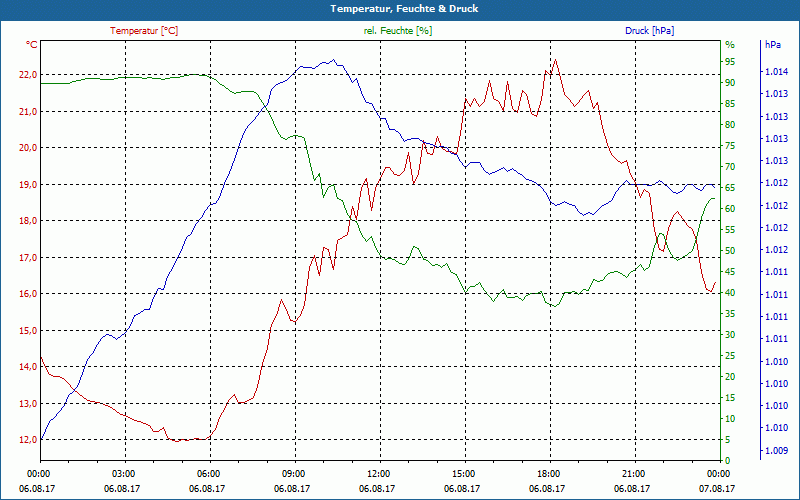This screenshot has width=800, height=500.
Task: Click the '18:00' time axis label
Action: click(x=548, y=474)
